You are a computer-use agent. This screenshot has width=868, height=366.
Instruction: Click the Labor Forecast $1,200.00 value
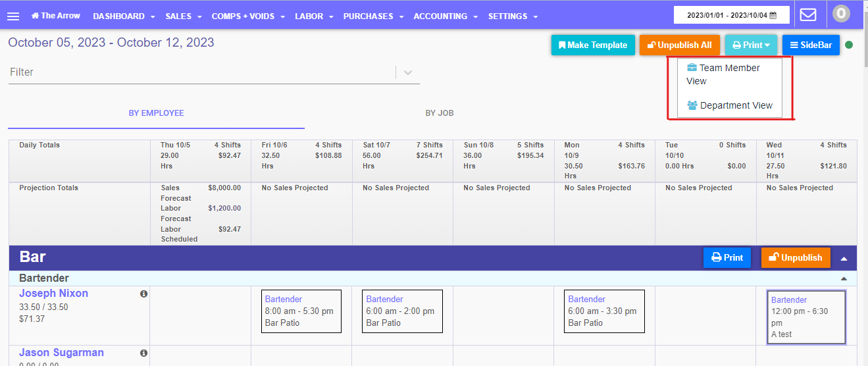(224, 208)
